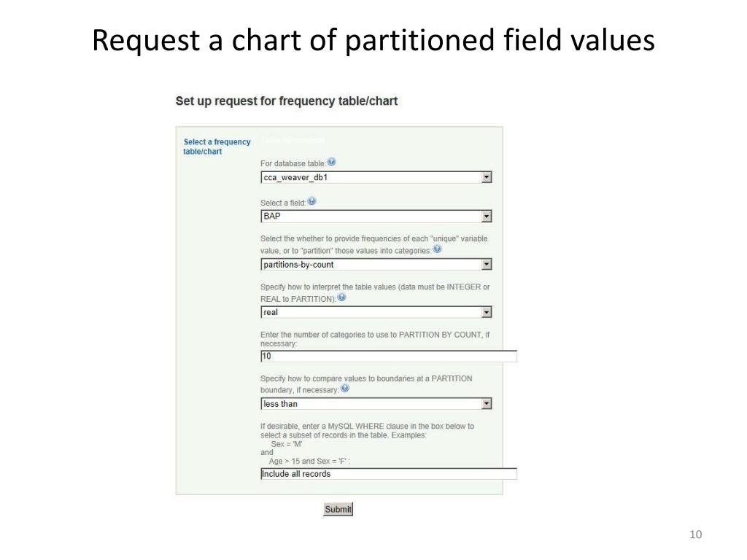Select the frequency table/chart heading link
Screen dimensions: 747x560
217,147
